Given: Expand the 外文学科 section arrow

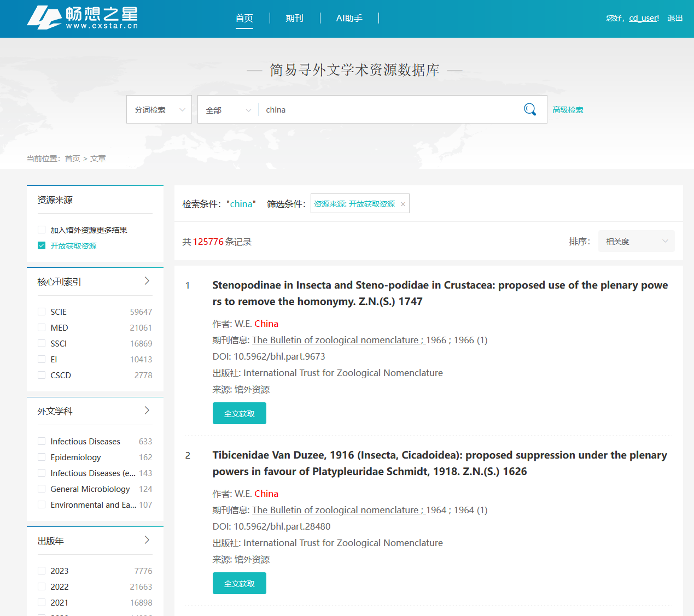Looking at the screenshot, I should pos(147,410).
